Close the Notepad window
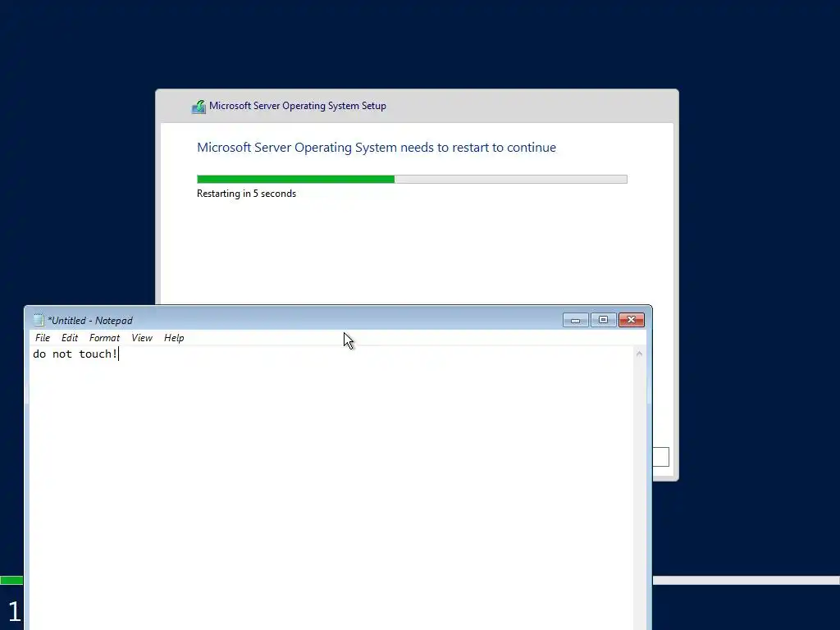840x630 pixels. tap(632, 320)
